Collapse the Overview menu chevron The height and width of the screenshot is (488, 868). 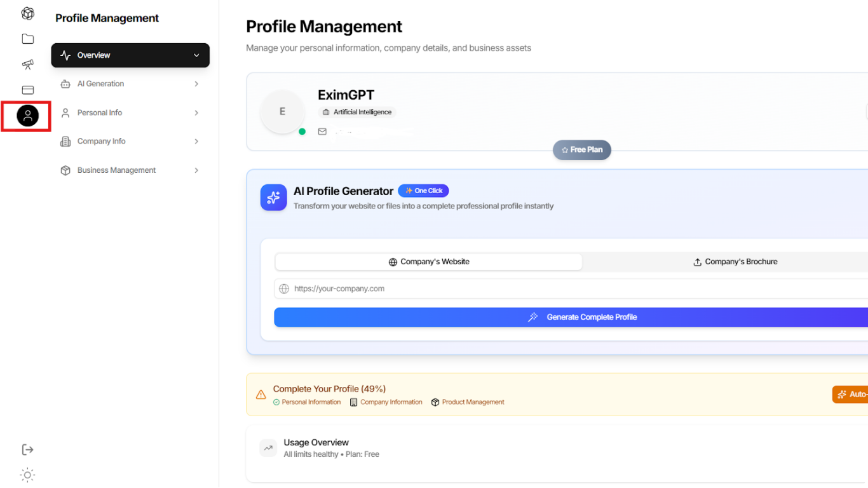point(196,55)
